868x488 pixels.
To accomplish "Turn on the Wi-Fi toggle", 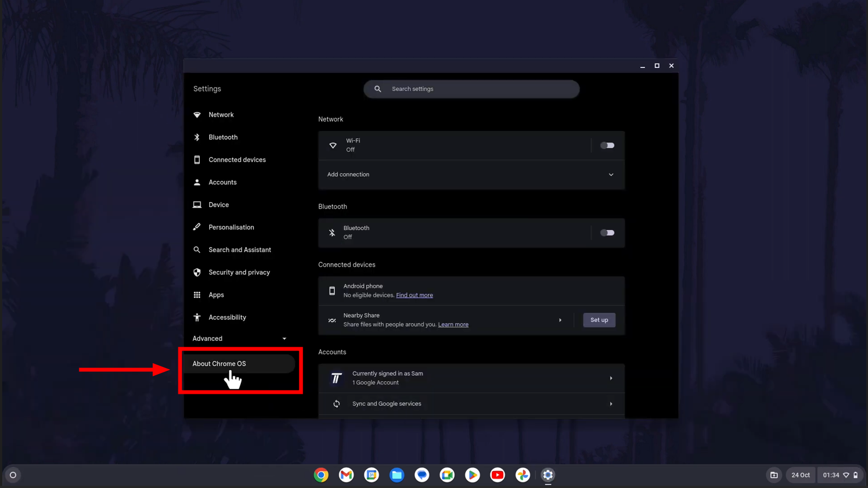I will pyautogui.click(x=607, y=145).
